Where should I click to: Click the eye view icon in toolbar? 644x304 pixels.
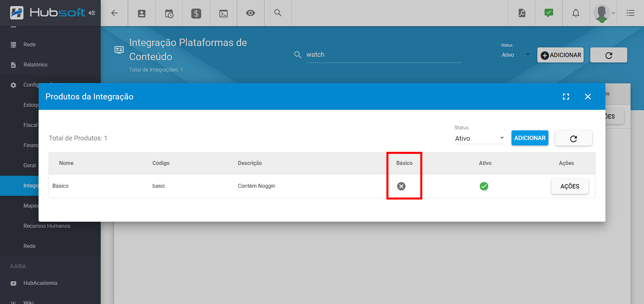pyautogui.click(x=251, y=13)
